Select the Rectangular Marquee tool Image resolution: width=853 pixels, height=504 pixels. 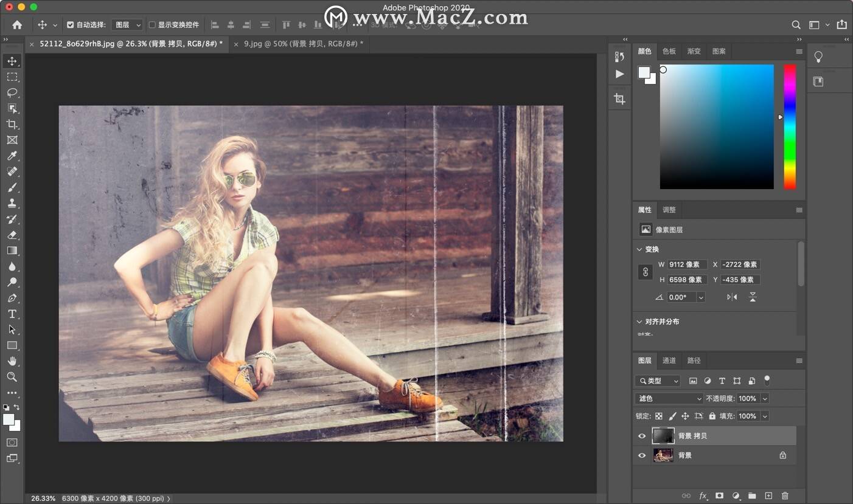pyautogui.click(x=12, y=77)
